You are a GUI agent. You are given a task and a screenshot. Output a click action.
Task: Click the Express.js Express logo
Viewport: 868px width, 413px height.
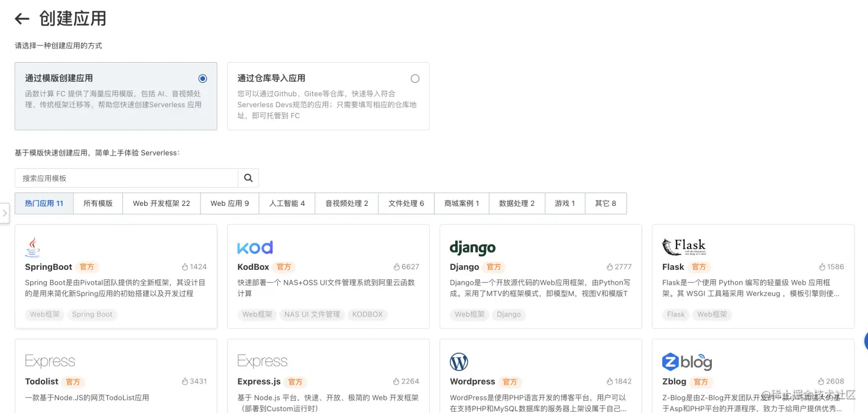coord(263,361)
